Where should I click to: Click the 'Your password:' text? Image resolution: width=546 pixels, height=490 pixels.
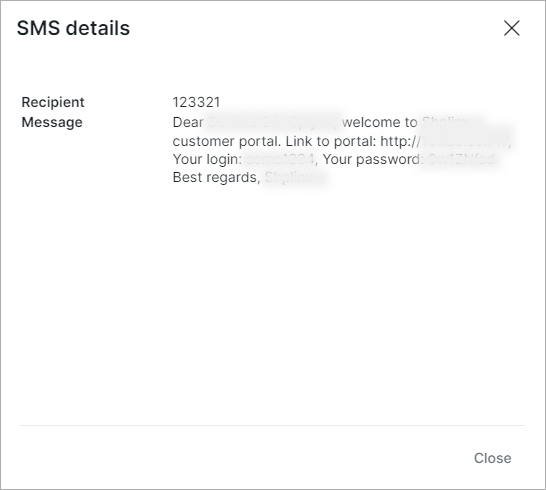[x=373, y=159]
